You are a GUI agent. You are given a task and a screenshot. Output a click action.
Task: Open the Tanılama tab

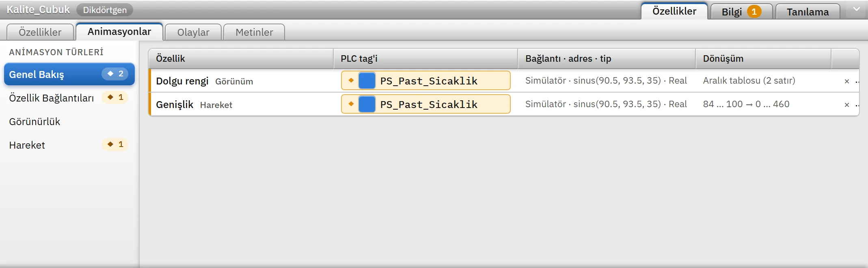click(808, 12)
